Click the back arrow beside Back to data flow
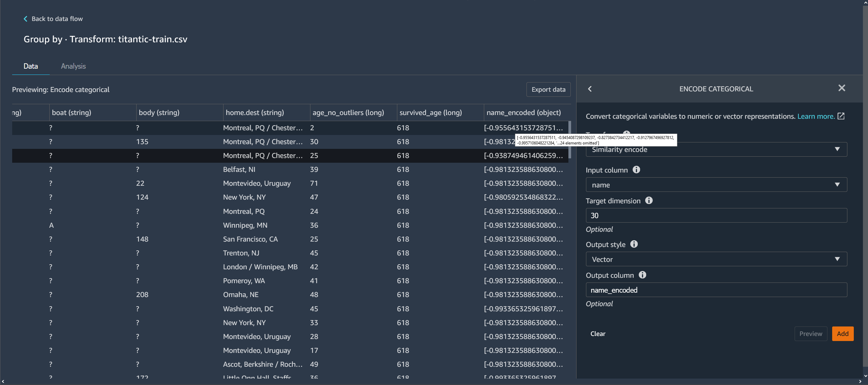Screen dimensions: 868x385 coord(25,19)
